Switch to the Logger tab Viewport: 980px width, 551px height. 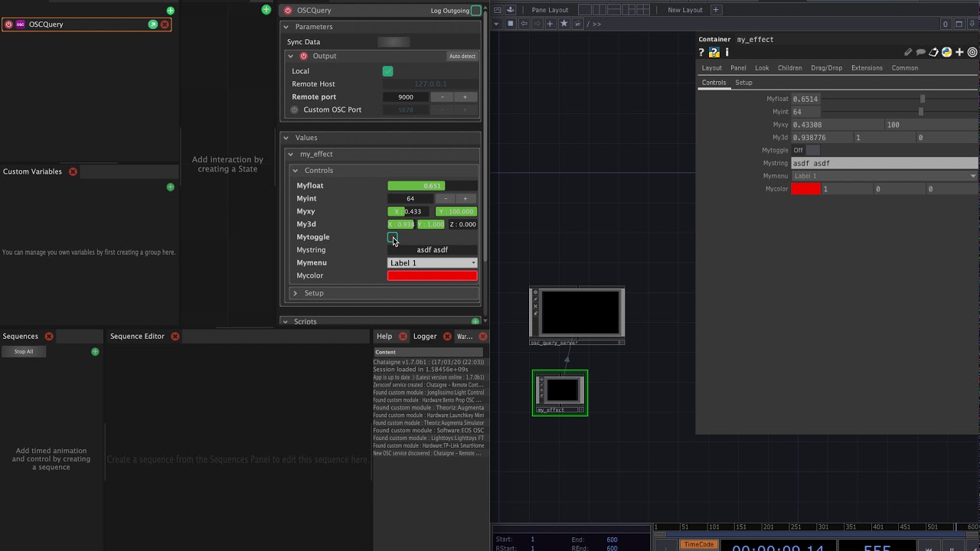pos(425,336)
